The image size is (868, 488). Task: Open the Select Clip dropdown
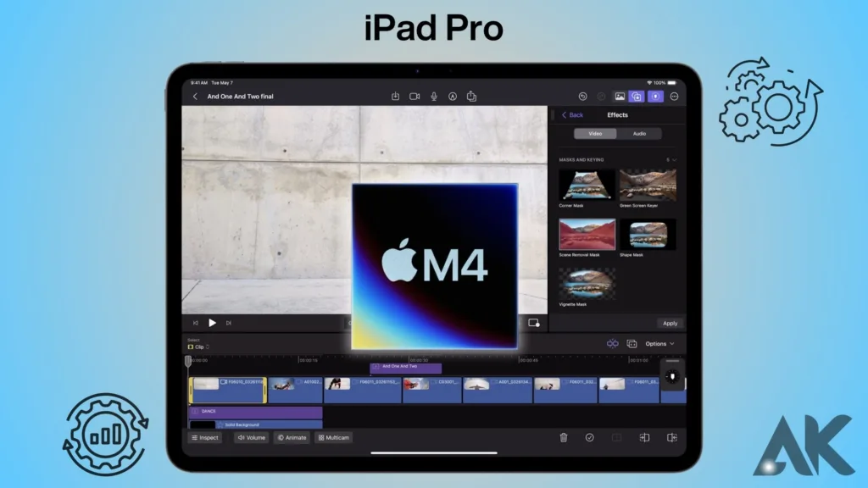pyautogui.click(x=198, y=347)
